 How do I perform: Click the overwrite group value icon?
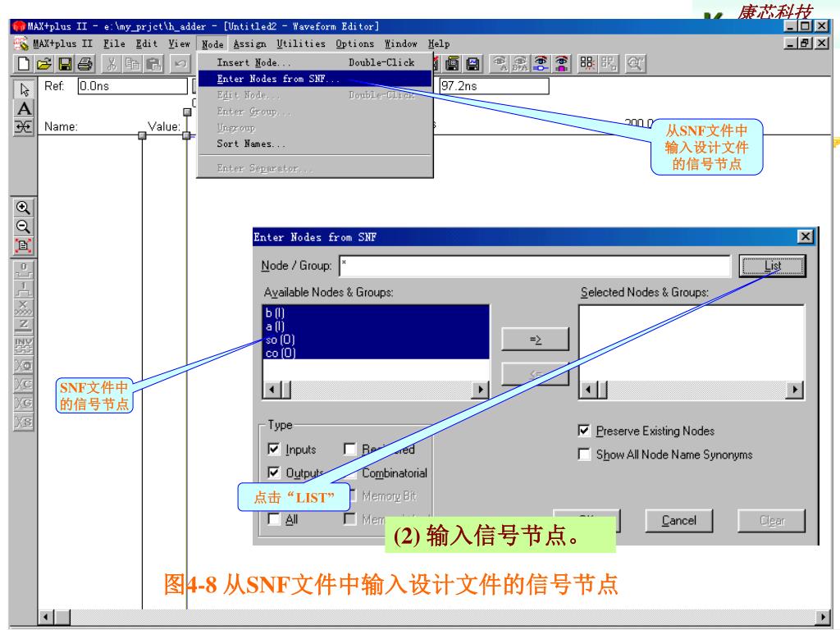[x=23, y=403]
